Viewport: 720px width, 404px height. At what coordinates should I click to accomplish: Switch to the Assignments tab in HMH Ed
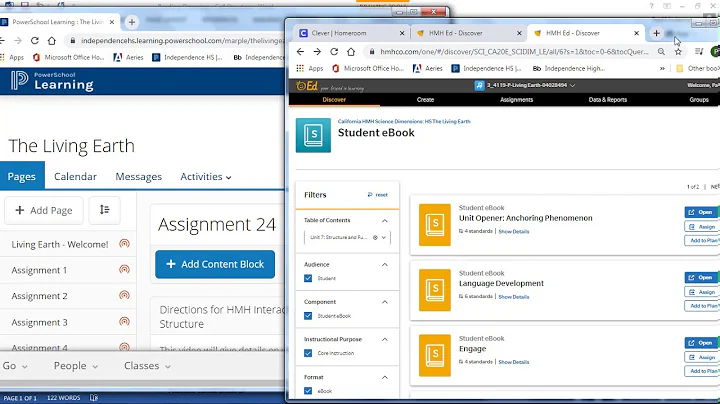tap(516, 99)
